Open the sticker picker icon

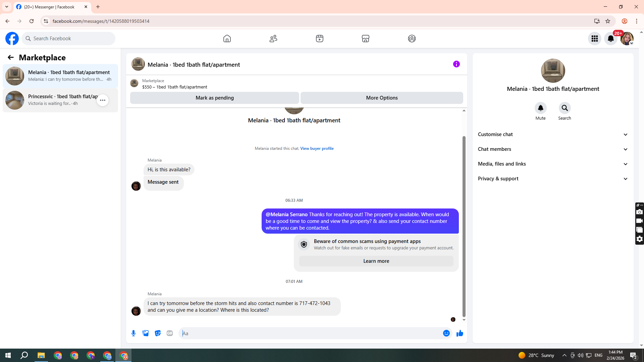click(x=158, y=333)
